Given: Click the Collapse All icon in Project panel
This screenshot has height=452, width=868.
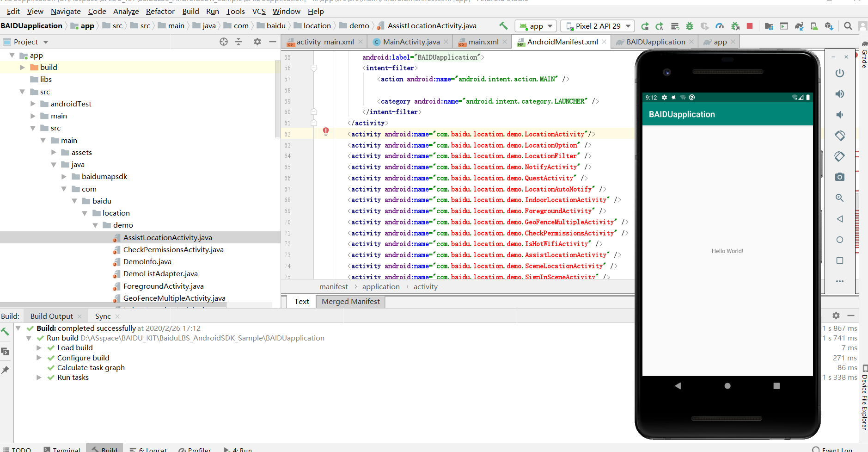Looking at the screenshot, I should tap(238, 42).
